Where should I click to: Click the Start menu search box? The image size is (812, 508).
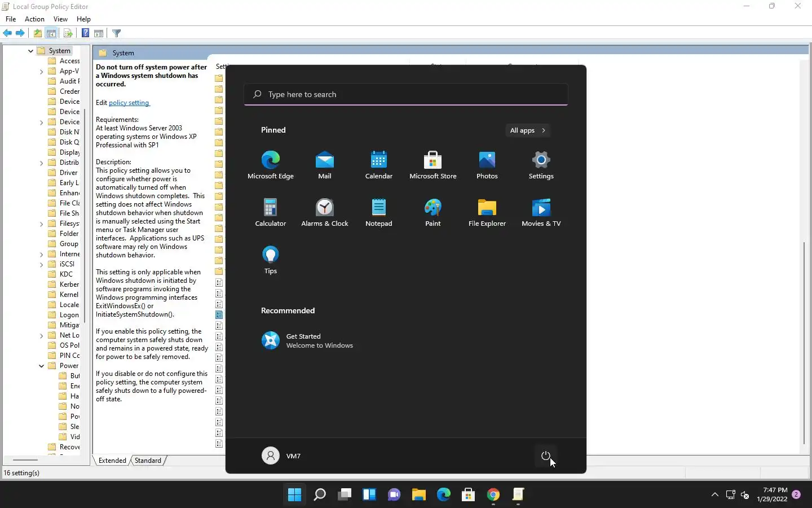pyautogui.click(x=406, y=94)
